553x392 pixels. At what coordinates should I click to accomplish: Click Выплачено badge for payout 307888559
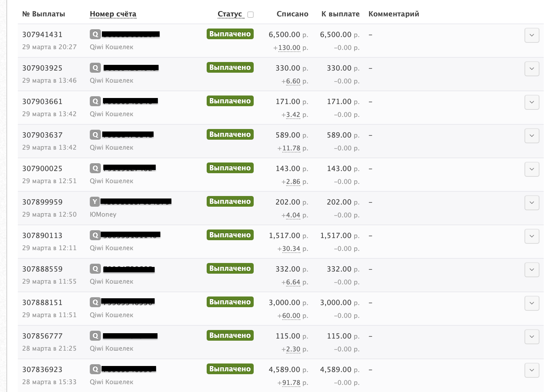coord(230,268)
